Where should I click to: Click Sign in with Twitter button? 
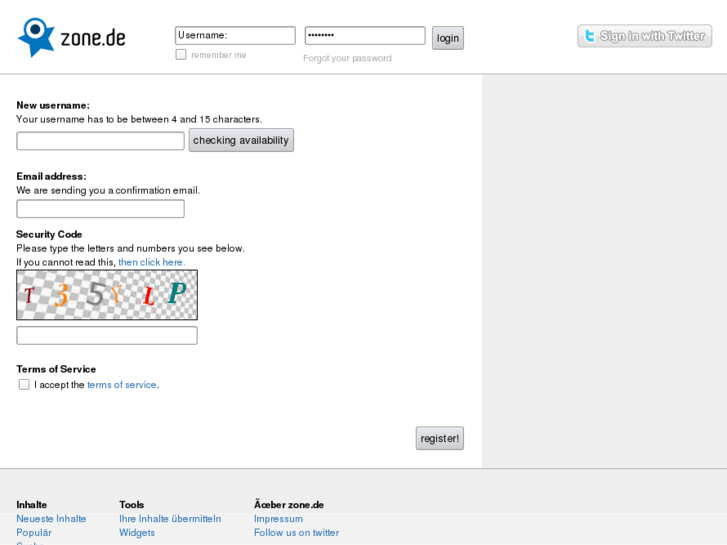(644, 36)
